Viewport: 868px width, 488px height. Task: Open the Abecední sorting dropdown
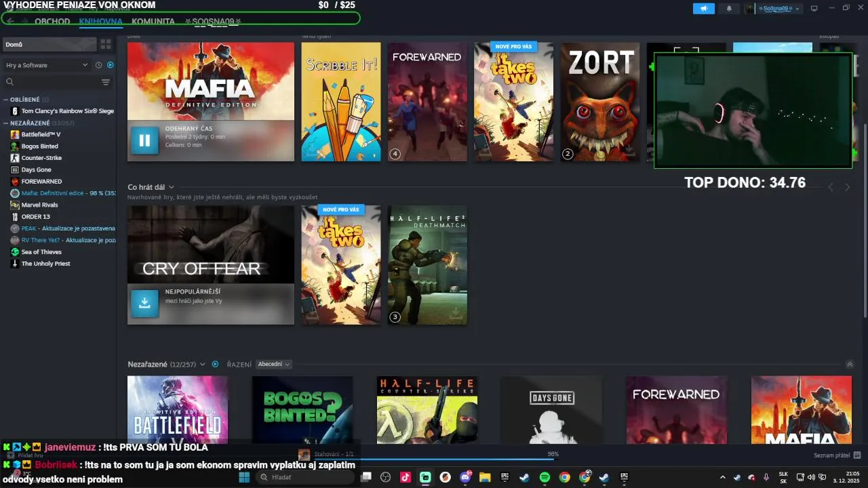[274, 364]
